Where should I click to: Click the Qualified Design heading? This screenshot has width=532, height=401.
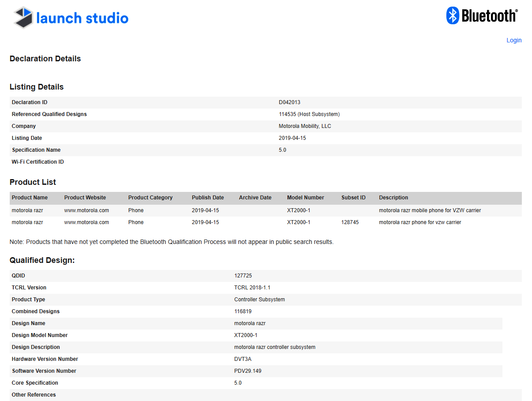[42, 260]
